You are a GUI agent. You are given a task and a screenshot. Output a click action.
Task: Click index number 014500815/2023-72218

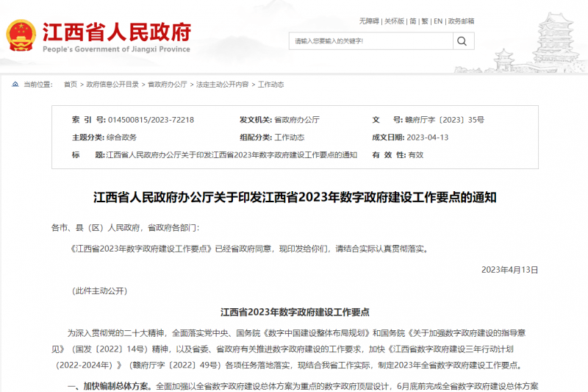[x=151, y=120]
